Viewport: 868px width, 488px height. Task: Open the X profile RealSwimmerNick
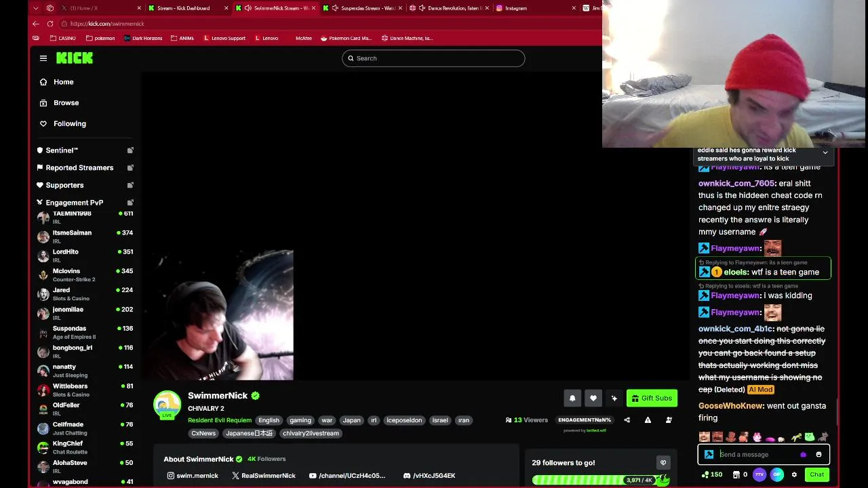(x=264, y=476)
